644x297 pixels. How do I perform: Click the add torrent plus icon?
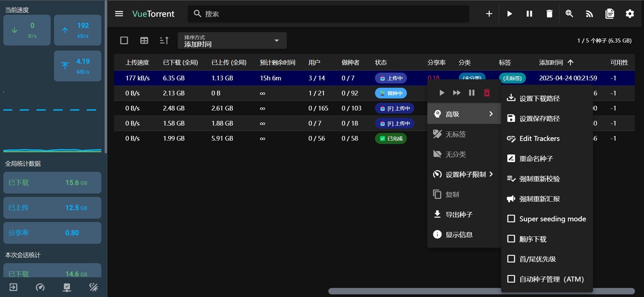tap(489, 14)
